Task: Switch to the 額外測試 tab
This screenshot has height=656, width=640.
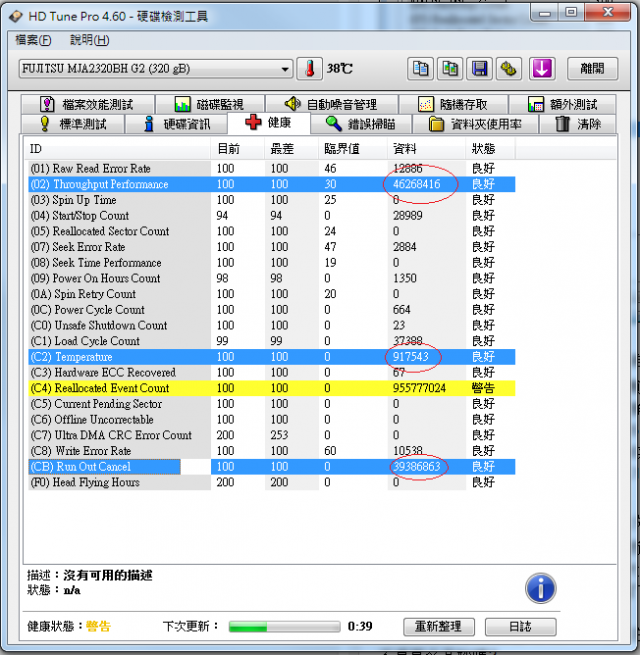Action: coord(562,104)
